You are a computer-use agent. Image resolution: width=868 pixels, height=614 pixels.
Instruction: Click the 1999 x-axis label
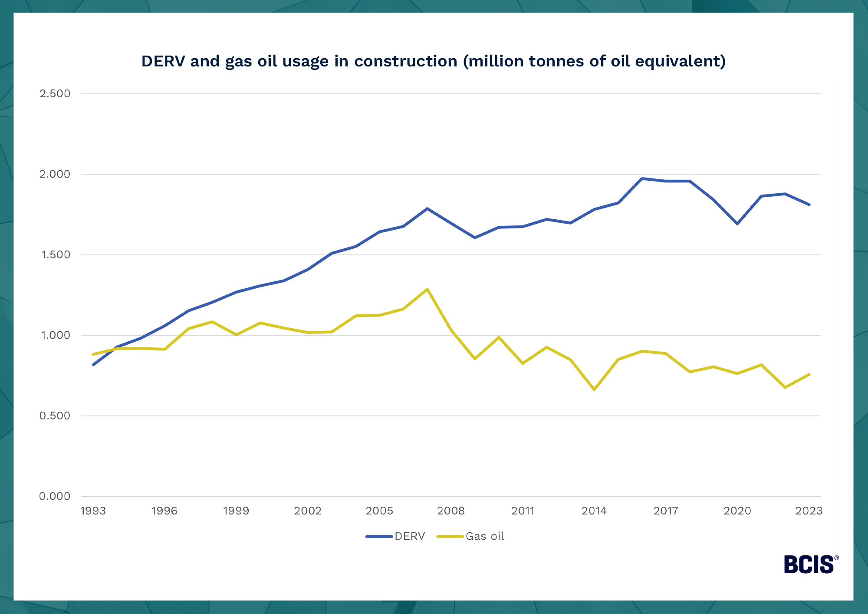236,511
